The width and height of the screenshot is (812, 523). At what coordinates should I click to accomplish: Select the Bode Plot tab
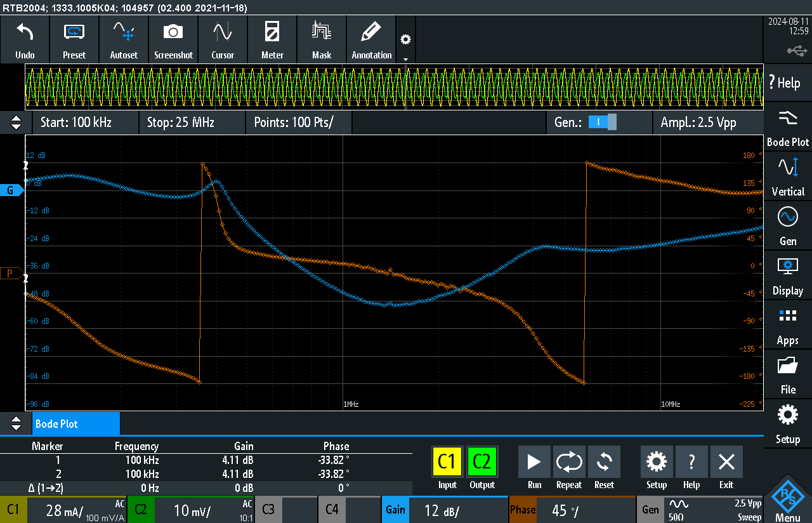(75, 423)
